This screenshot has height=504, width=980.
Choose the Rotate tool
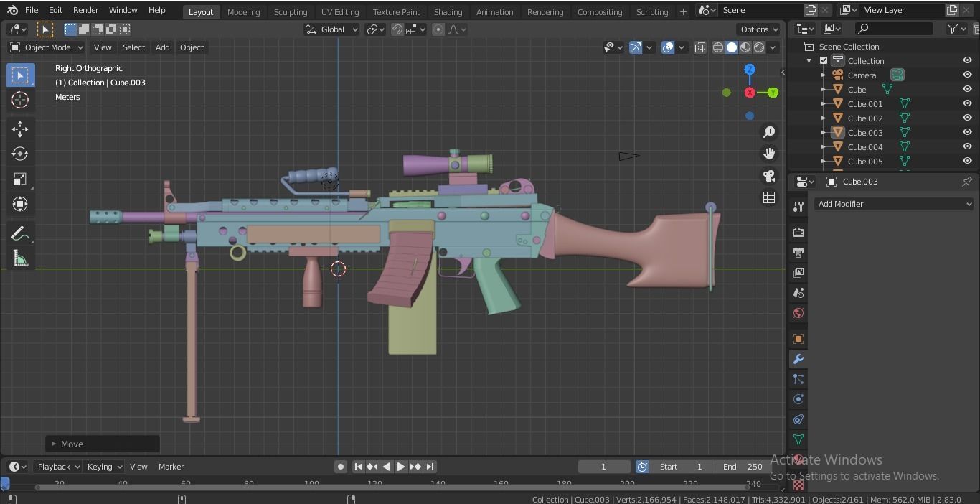point(20,154)
